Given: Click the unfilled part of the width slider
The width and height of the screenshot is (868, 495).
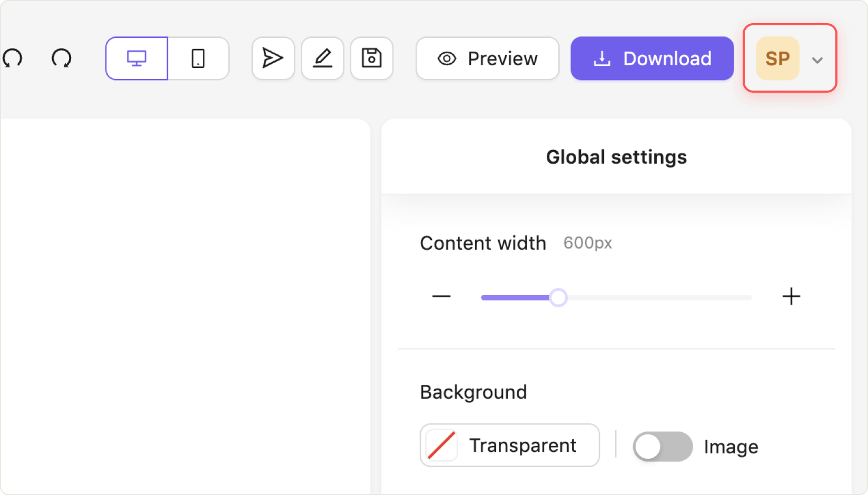Looking at the screenshot, I should [x=658, y=298].
